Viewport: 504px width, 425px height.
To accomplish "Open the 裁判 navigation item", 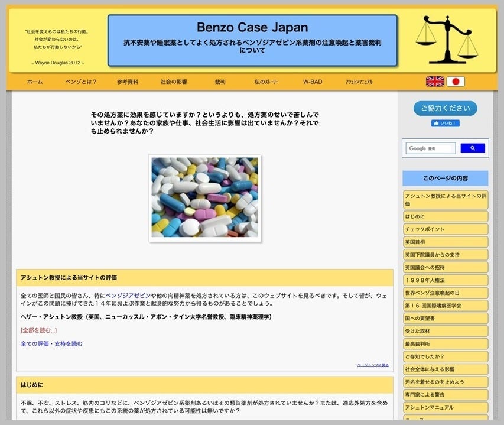I will pos(220,82).
